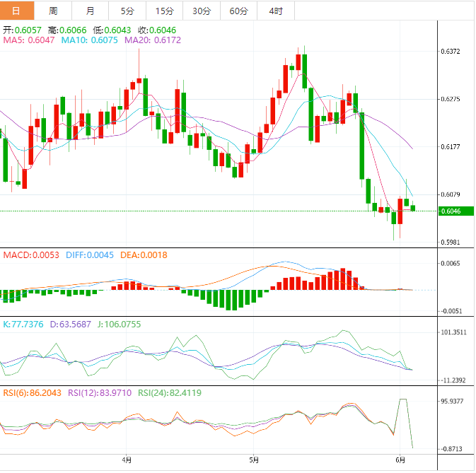Click the DIFF value label
The height and width of the screenshot is (473, 476).
[x=90, y=255]
